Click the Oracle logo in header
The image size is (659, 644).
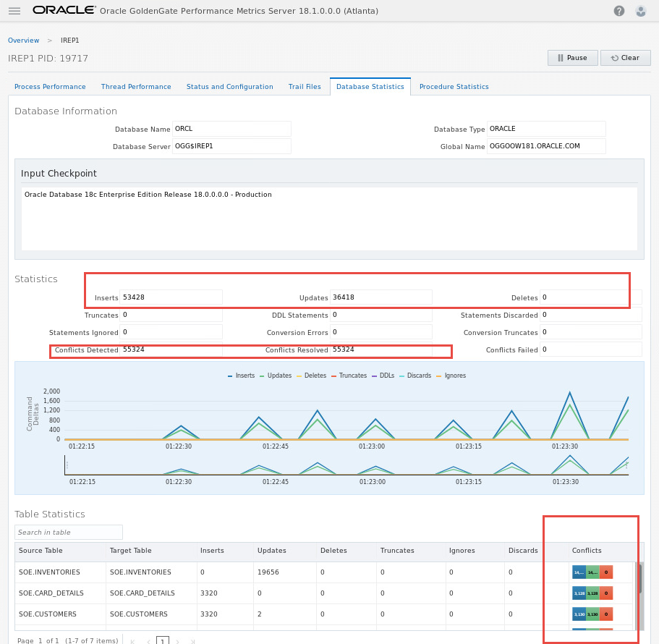click(x=64, y=10)
